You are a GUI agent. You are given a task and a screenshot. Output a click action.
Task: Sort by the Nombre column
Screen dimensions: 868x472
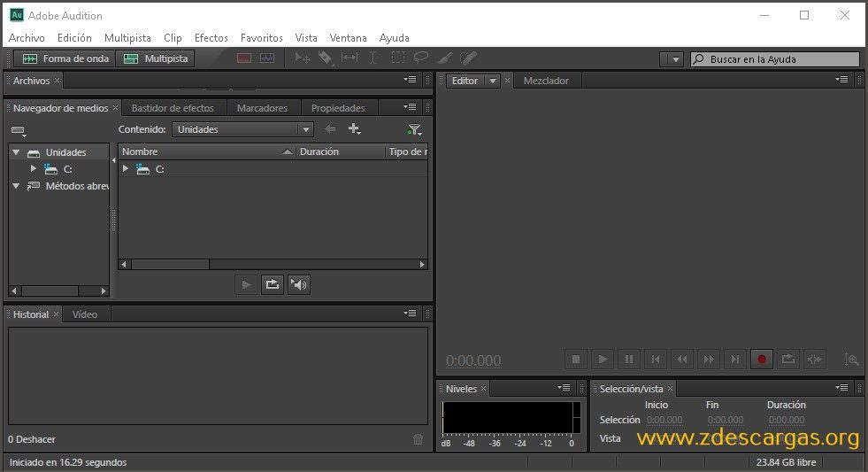(207, 151)
